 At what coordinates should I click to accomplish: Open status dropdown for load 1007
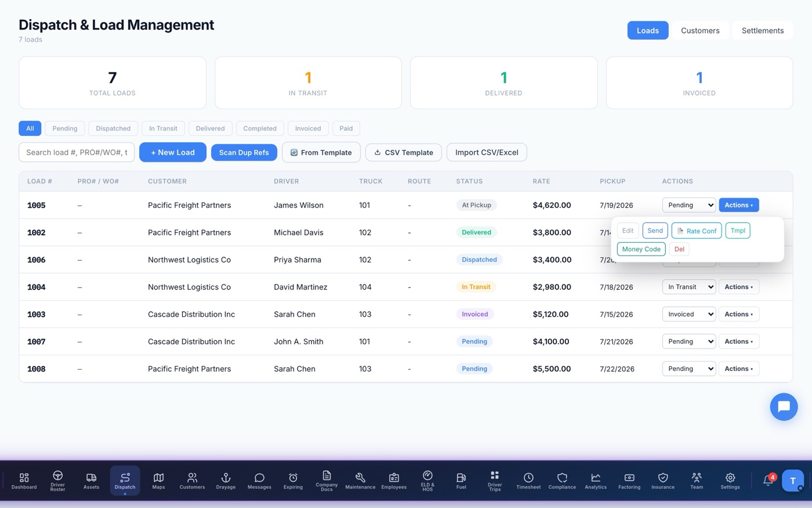pos(689,341)
